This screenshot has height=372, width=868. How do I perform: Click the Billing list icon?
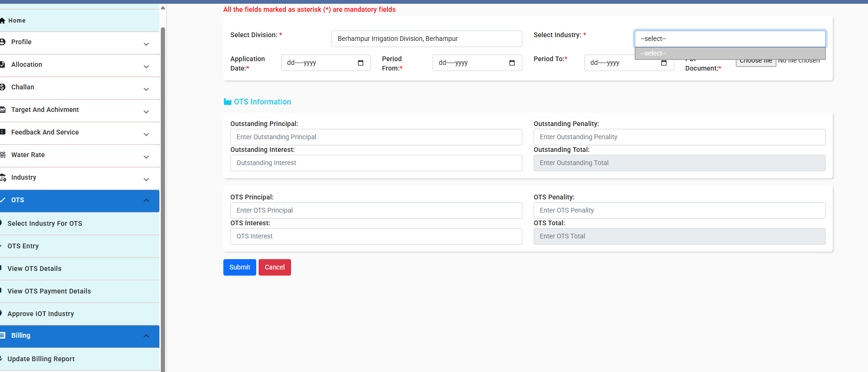point(2,335)
